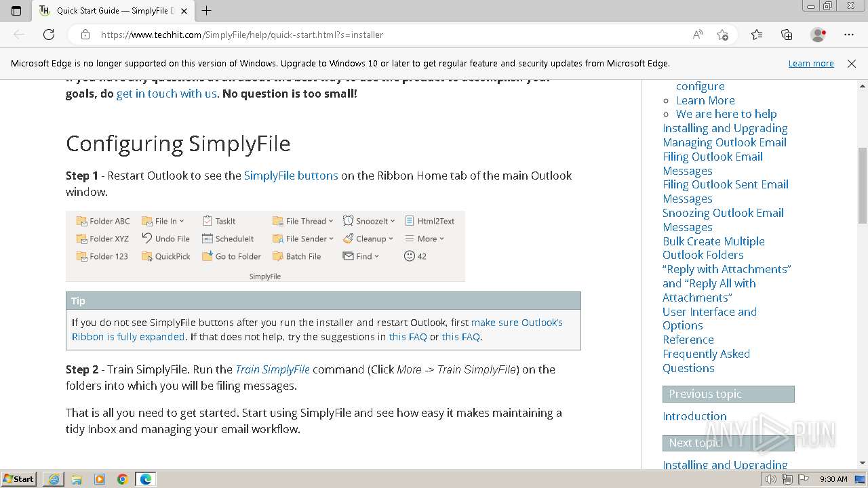Open Reply with Attachments topic link
This screenshot has height=488, width=868.
[x=727, y=283]
